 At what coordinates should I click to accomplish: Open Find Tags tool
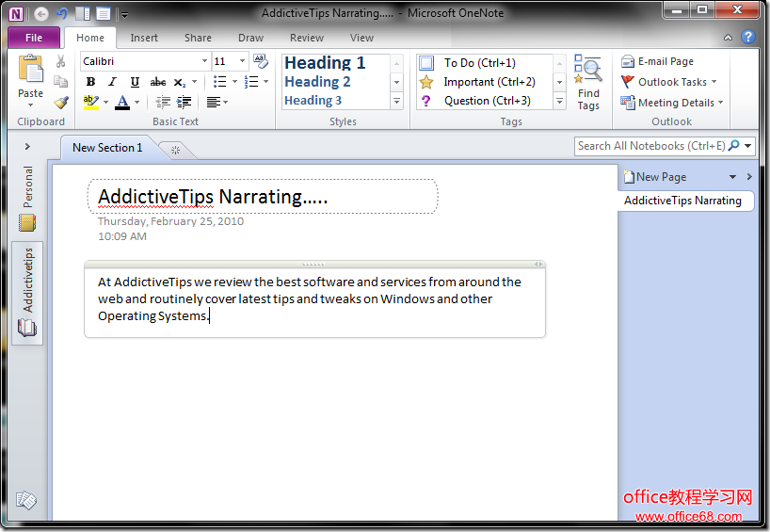coord(588,83)
